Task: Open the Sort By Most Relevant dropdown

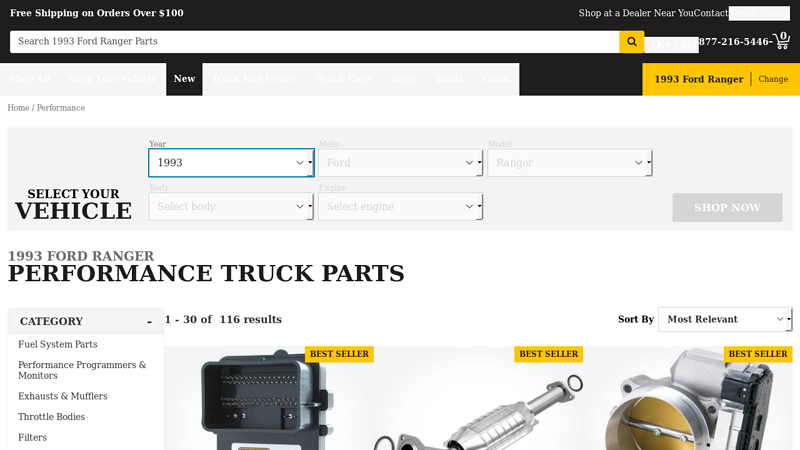Action: pos(725,319)
